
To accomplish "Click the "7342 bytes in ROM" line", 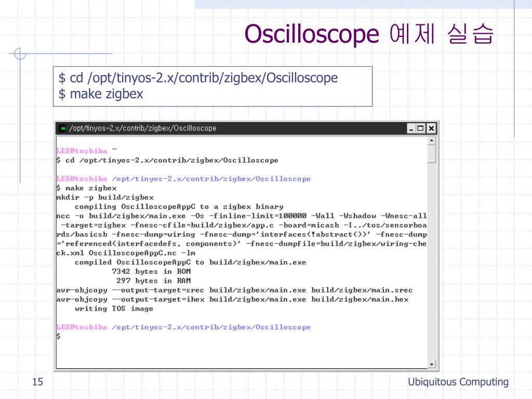I will click(x=151, y=271).
